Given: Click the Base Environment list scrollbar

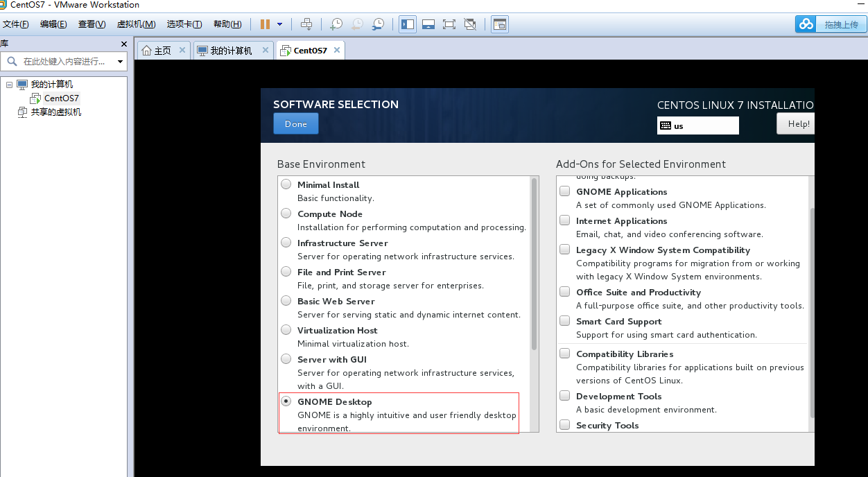Looking at the screenshot, I should point(534,263).
